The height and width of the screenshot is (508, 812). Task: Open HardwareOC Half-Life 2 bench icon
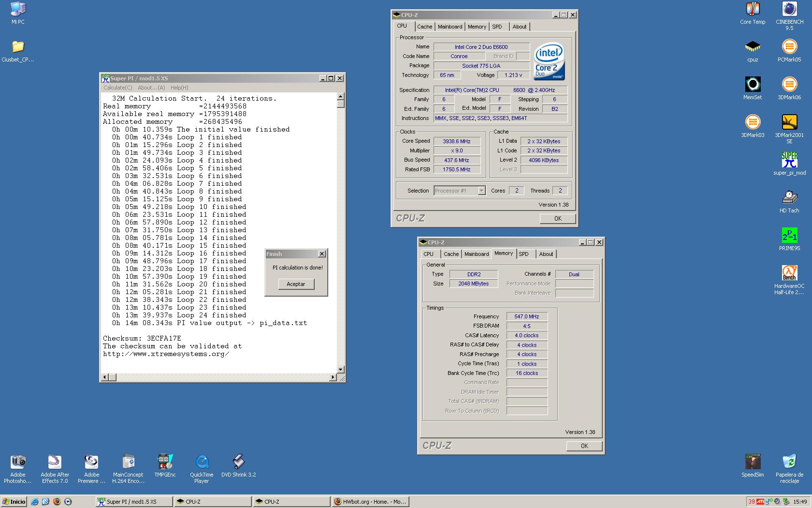click(x=789, y=280)
